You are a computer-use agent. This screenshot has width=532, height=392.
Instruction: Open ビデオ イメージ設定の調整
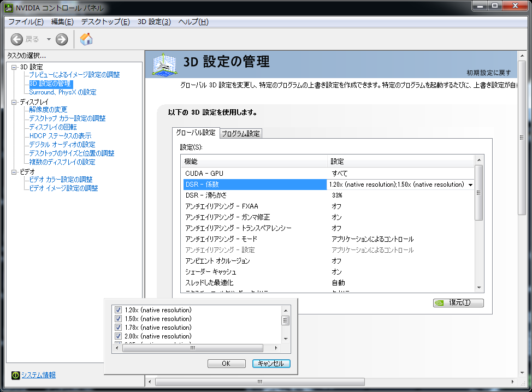[x=63, y=188]
